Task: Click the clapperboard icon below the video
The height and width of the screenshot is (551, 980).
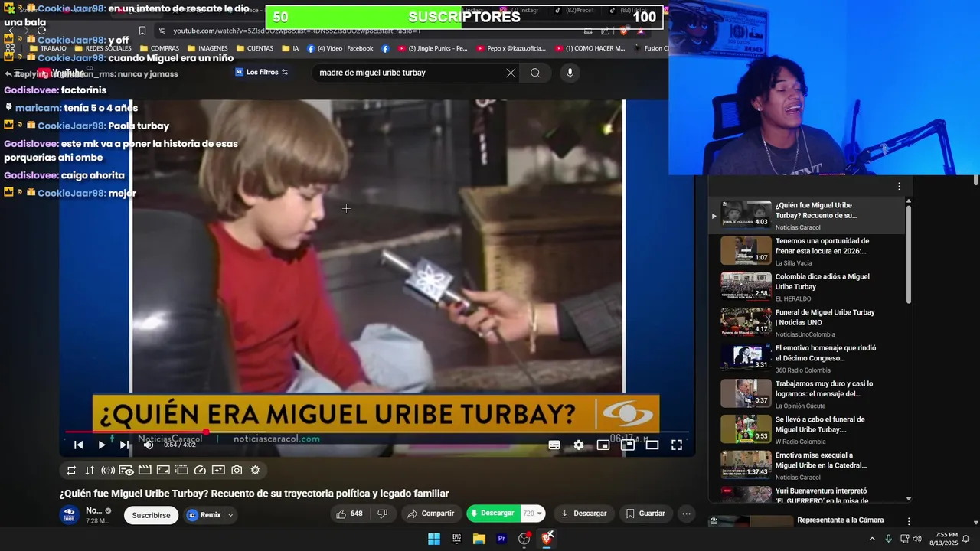Action: [145, 470]
